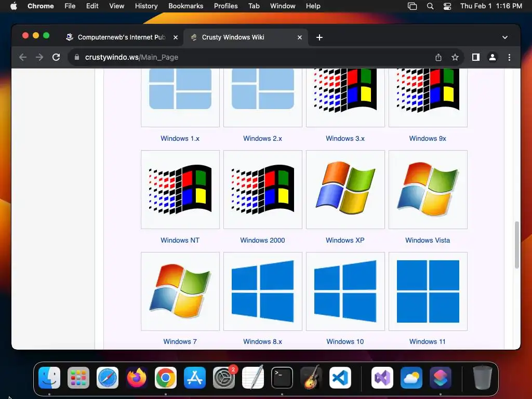
Task: Open the Windows XP text link
Action: click(345, 240)
